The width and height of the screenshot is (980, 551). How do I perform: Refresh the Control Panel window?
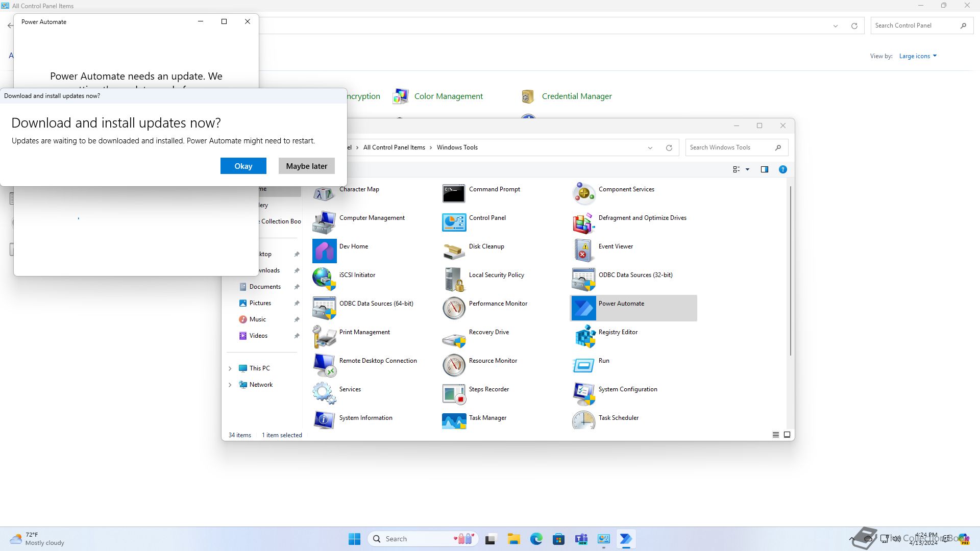point(854,26)
